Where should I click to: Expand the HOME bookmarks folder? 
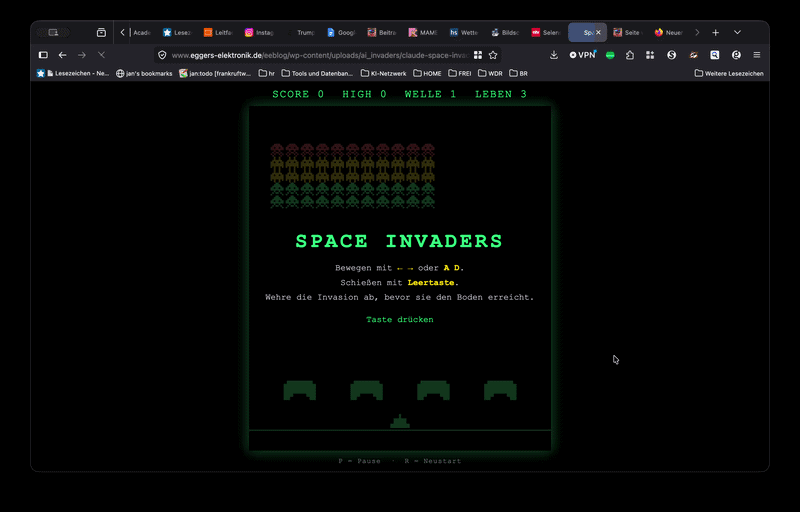point(428,73)
